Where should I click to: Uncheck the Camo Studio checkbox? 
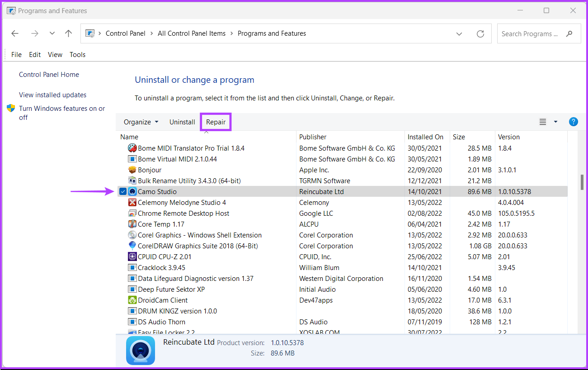point(123,191)
